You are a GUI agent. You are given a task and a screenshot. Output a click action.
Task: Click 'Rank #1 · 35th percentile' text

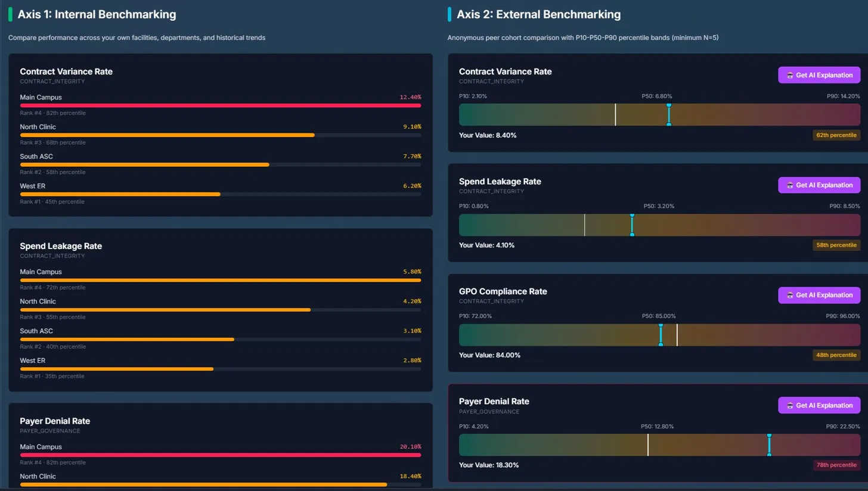52,377
